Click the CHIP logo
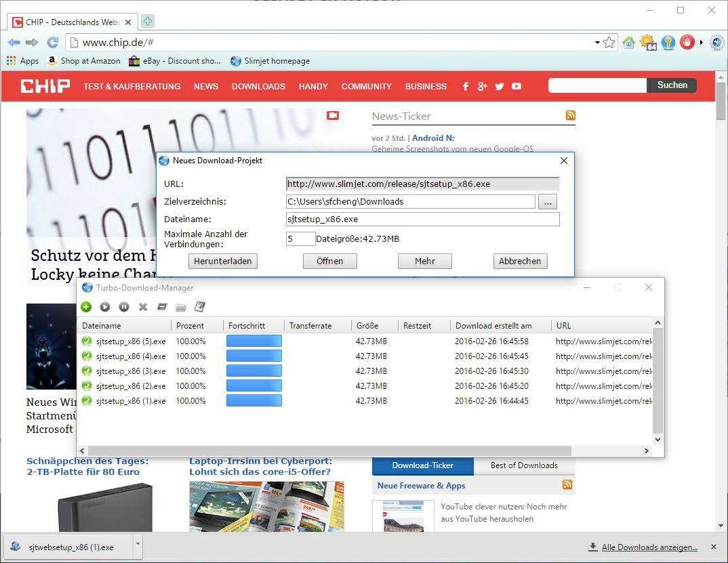Image resolution: width=728 pixels, height=563 pixels. [45, 86]
